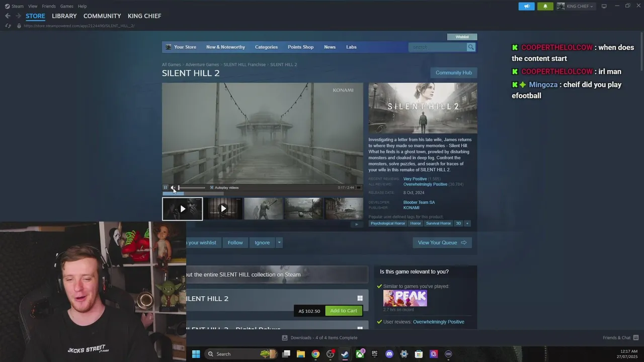Click the store search input field
Screen dimensions: 644x362
coord(437,47)
